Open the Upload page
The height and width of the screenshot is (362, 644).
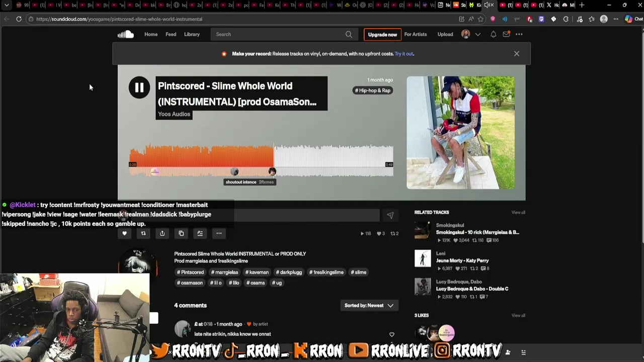(445, 34)
